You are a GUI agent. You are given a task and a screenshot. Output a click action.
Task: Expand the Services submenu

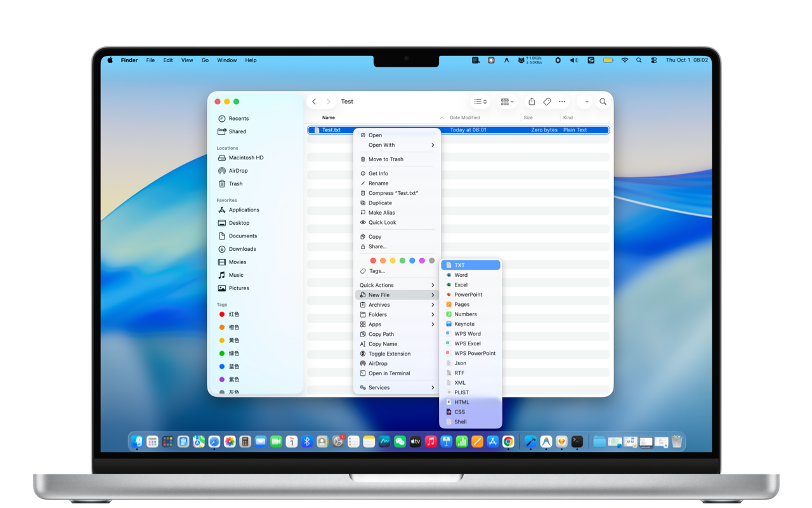[397, 387]
